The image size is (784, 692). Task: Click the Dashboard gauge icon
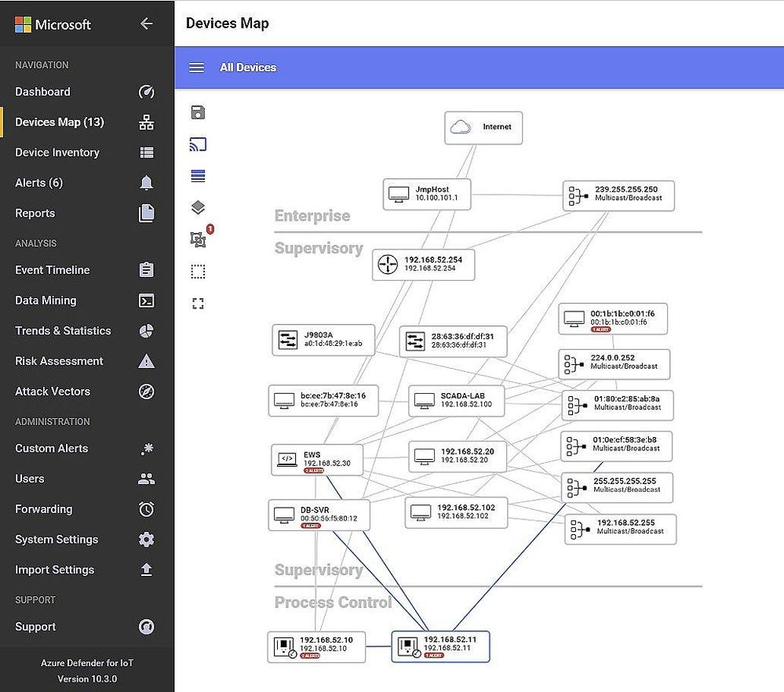[x=147, y=92]
